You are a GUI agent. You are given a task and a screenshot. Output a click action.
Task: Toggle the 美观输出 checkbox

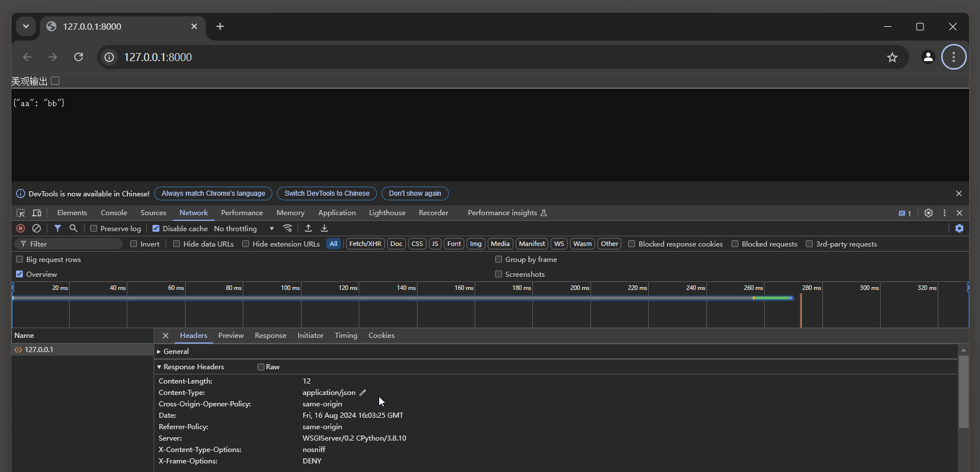55,81
